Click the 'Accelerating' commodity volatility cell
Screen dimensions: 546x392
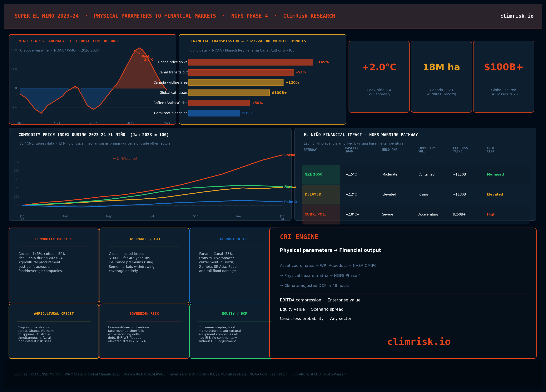point(428,214)
